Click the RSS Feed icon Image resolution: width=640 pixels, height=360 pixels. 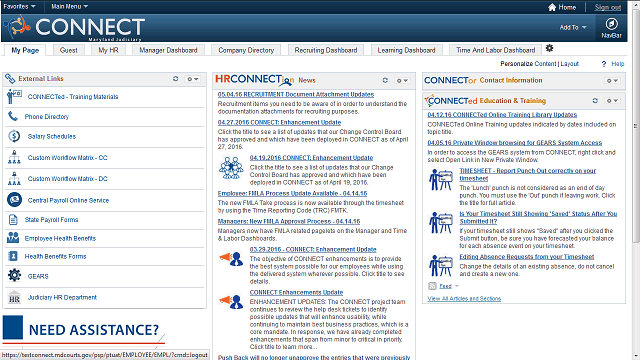pyautogui.click(x=432, y=286)
